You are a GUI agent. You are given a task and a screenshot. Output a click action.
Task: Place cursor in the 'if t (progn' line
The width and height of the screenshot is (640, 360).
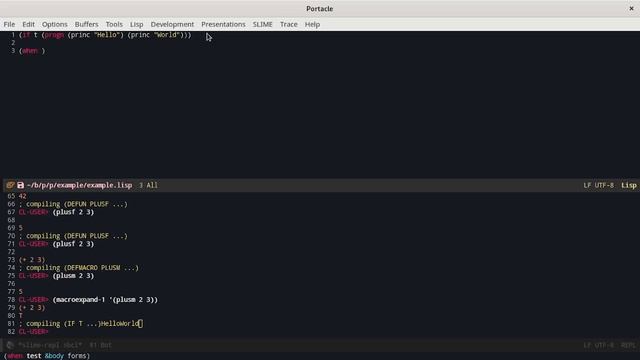(x=105, y=35)
